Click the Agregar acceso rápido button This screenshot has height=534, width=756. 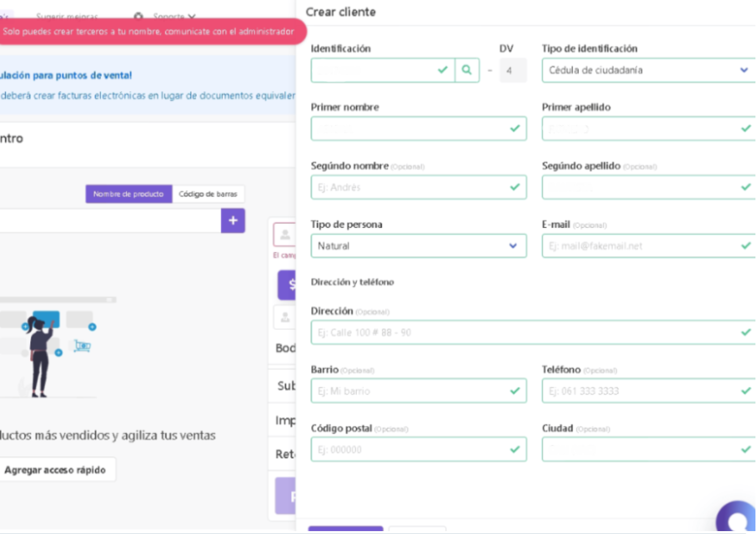(55, 470)
